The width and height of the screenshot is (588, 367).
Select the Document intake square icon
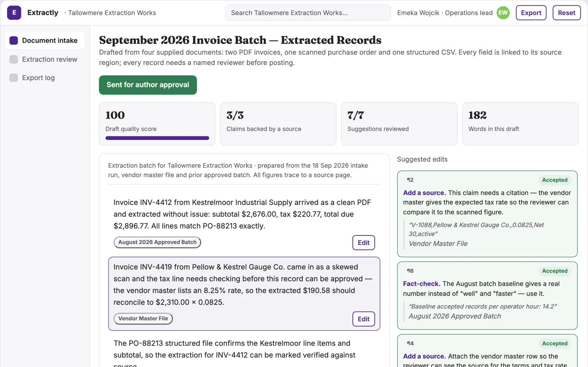[x=14, y=40]
